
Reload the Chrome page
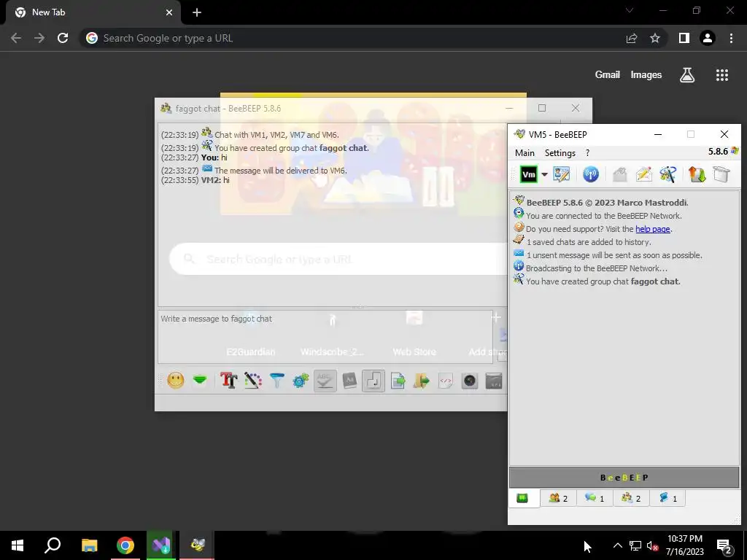pyautogui.click(x=63, y=38)
